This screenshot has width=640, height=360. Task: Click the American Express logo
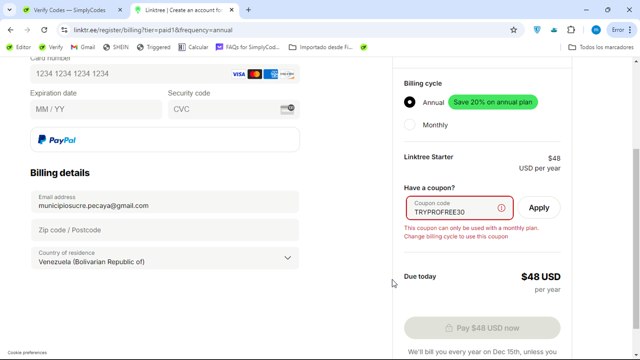pyautogui.click(x=271, y=74)
